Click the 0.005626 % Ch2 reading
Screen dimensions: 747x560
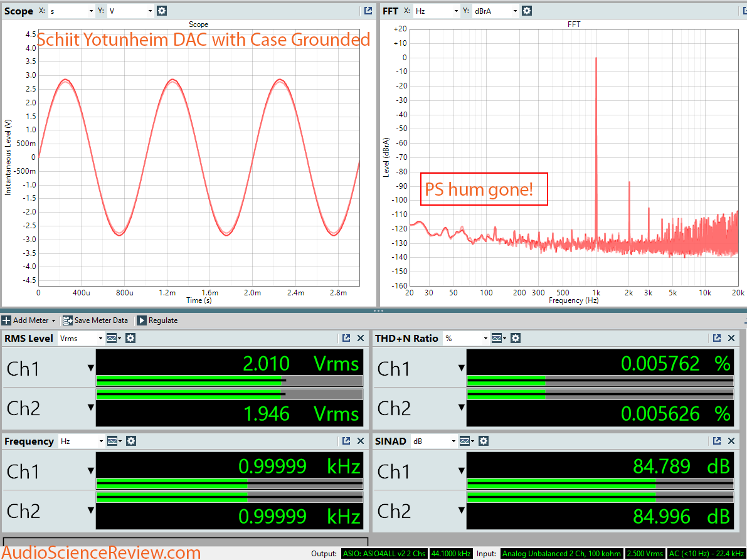tap(675, 413)
